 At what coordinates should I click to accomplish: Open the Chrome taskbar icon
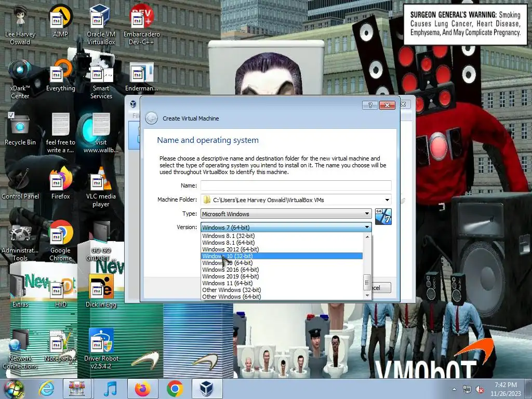tap(175, 389)
